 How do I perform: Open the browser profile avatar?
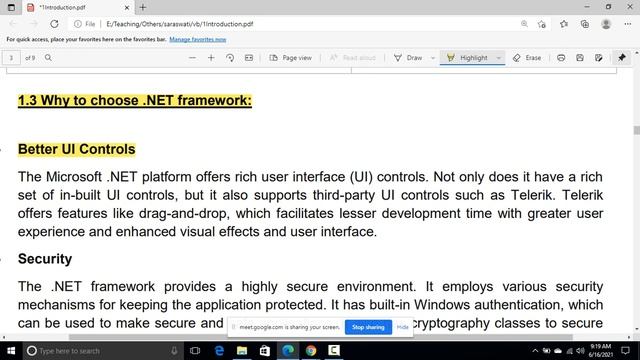(606, 24)
